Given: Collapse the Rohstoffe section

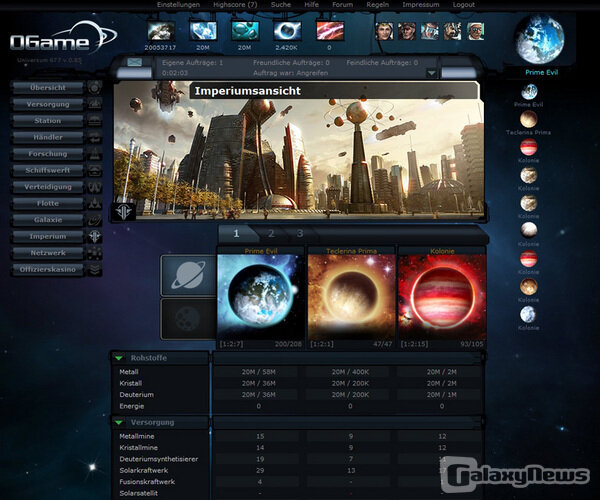Looking at the screenshot, I should pos(119,358).
